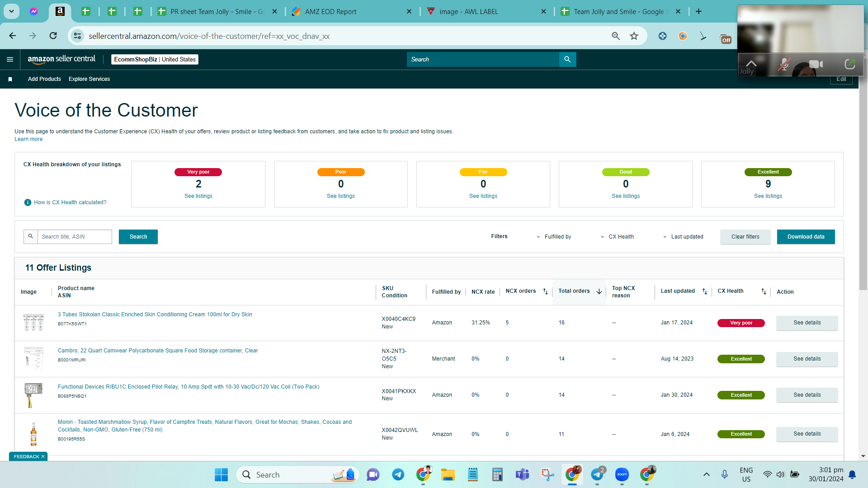Click the EcommShopBiz United States account switcher
Viewport: 868px width, 488px height.
[x=155, y=59]
